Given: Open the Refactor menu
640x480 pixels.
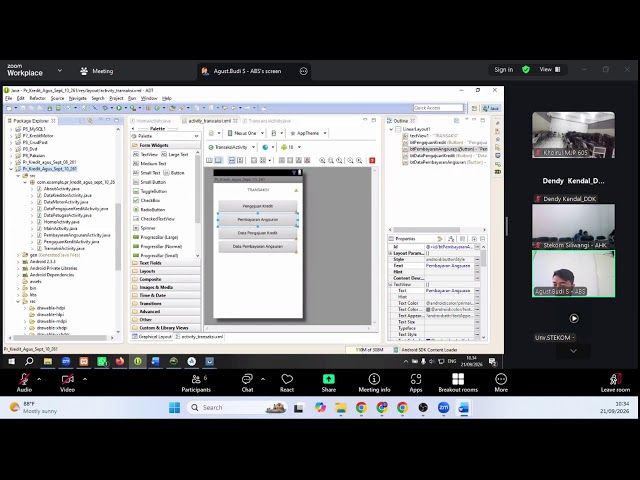Looking at the screenshot, I should pyautogui.click(x=38, y=98).
